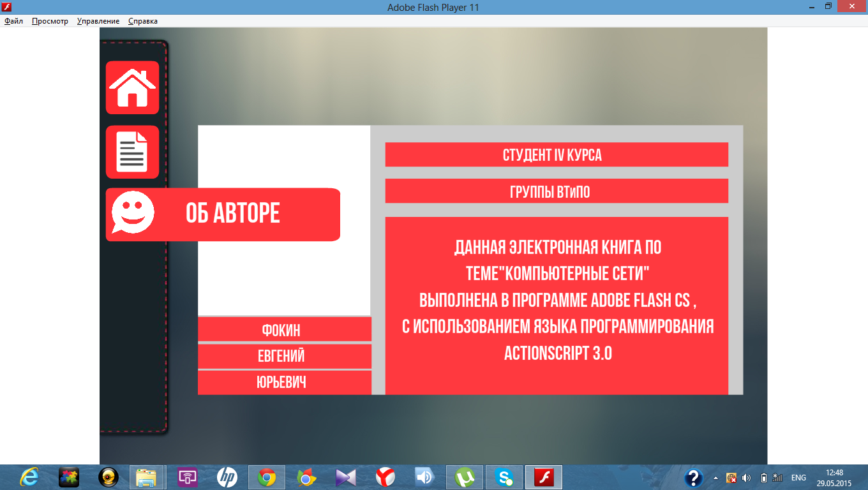Open the document contents icon in sidebar

click(x=132, y=152)
